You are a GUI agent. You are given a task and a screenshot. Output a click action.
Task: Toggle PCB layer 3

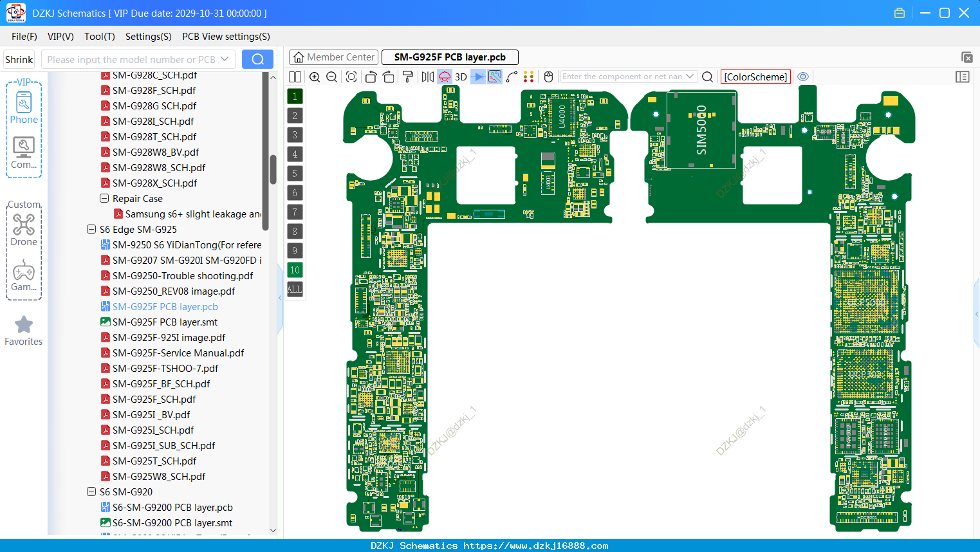[x=295, y=135]
